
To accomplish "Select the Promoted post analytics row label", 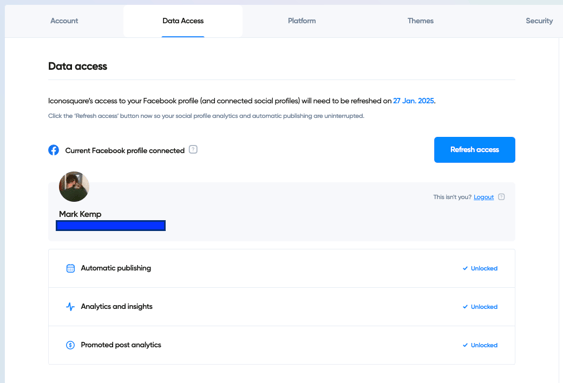I will pyautogui.click(x=121, y=345).
